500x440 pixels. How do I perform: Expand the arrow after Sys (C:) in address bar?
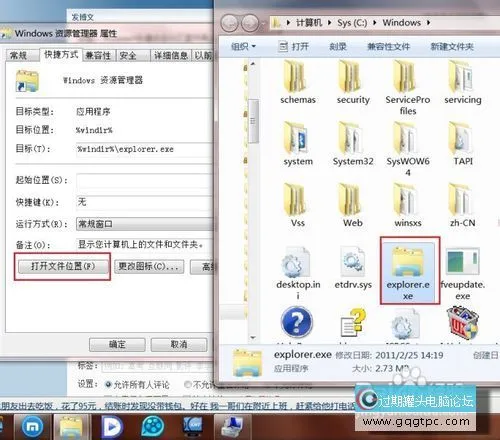click(375, 23)
